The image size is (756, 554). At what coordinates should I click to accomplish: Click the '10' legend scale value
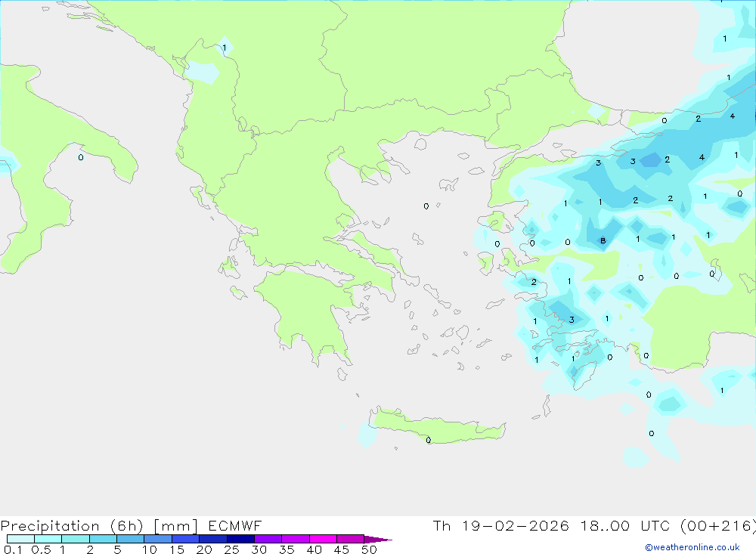click(x=149, y=549)
